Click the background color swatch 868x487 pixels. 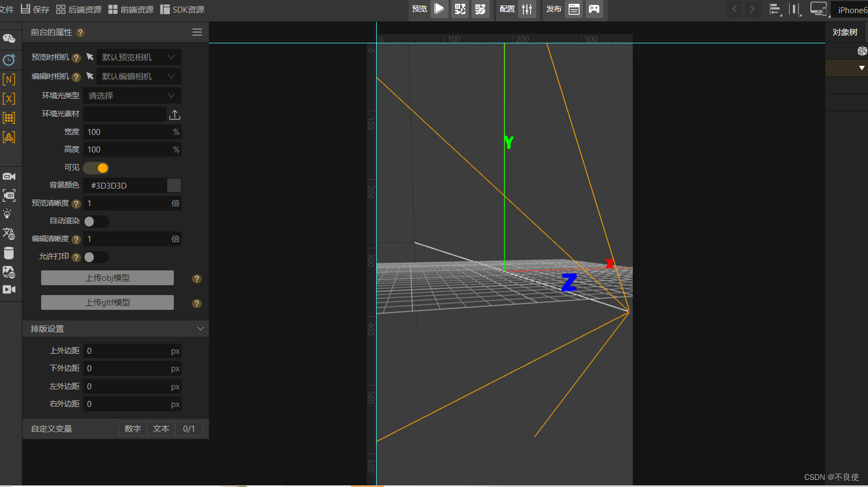[174, 185]
